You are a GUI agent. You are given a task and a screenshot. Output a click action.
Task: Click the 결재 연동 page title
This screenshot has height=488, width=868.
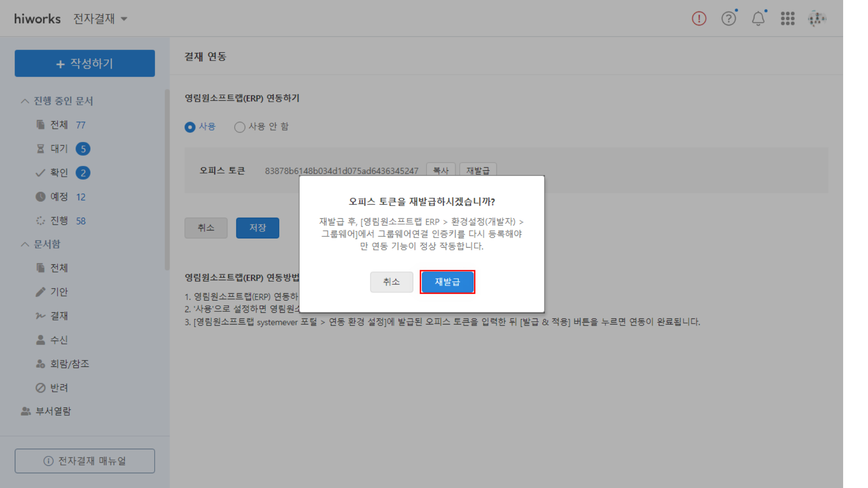click(205, 56)
